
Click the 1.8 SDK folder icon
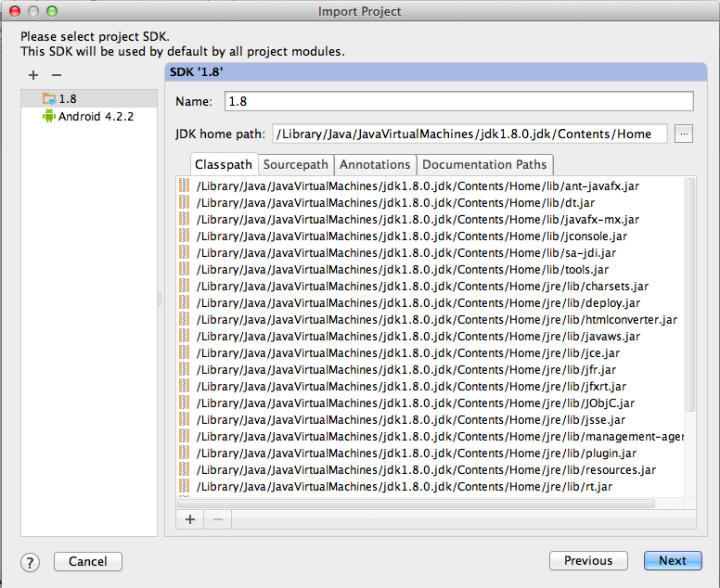click(x=49, y=98)
